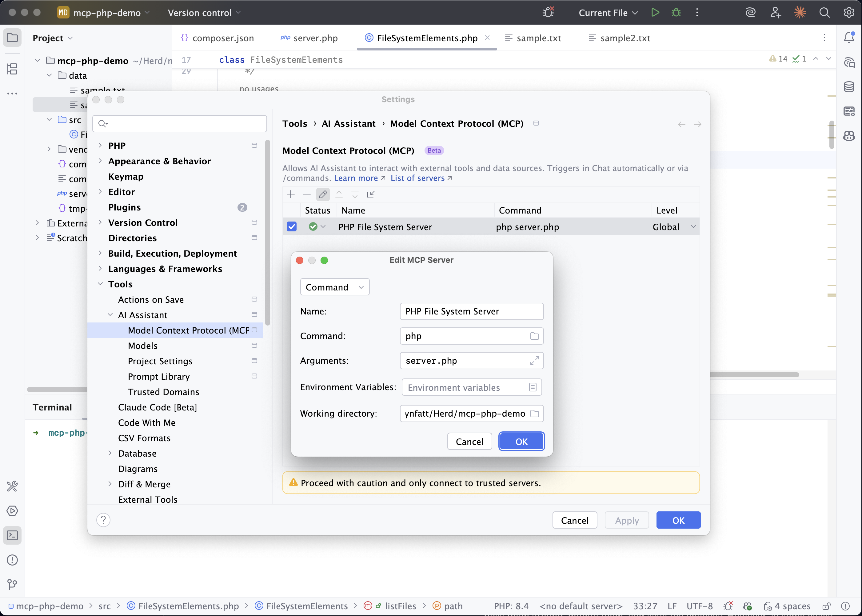The image size is (862, 616).
Task: Click the Settings dialog OK button
Action: coord(678,520)
